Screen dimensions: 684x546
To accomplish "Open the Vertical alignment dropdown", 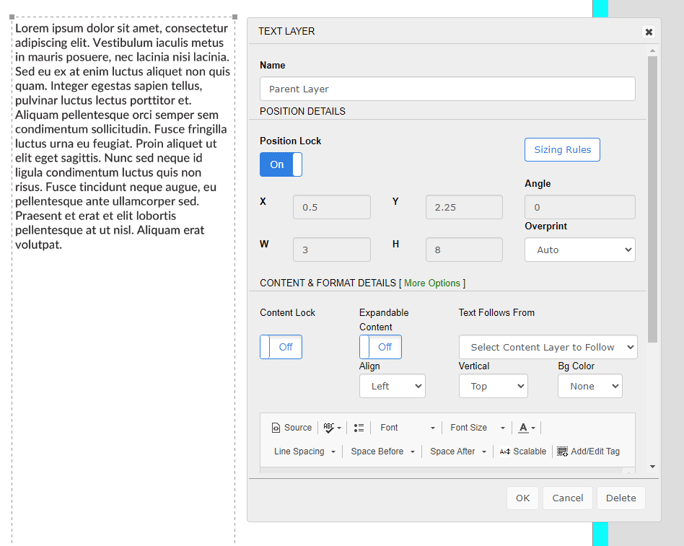I will point(493,386).
